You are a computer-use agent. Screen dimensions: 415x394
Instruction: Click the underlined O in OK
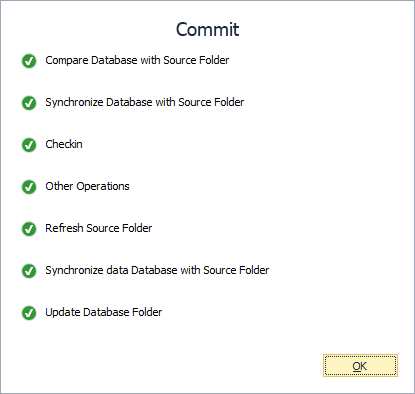coord(356,366)
